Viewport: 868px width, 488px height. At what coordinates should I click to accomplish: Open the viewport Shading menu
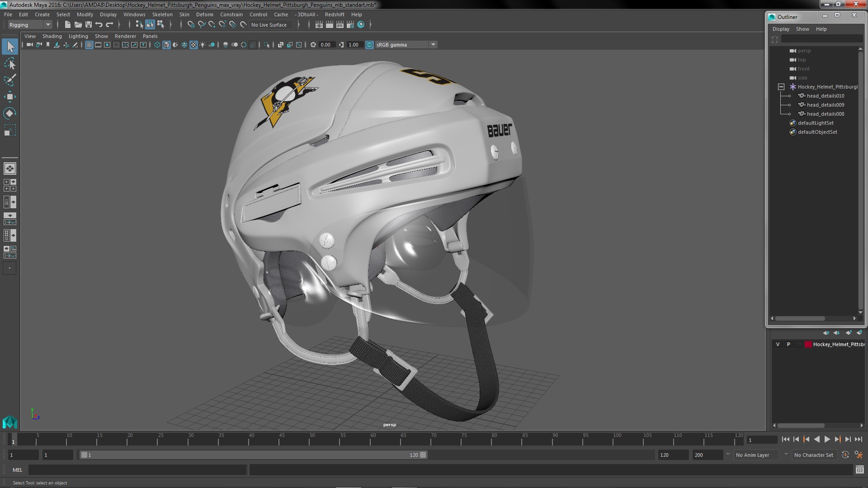coord(52,36)
